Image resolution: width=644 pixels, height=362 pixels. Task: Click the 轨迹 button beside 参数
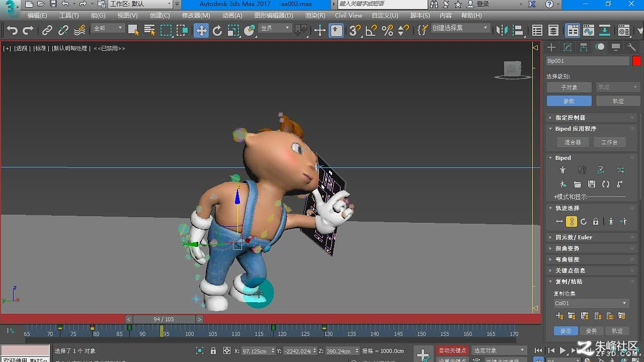(618, 101)
